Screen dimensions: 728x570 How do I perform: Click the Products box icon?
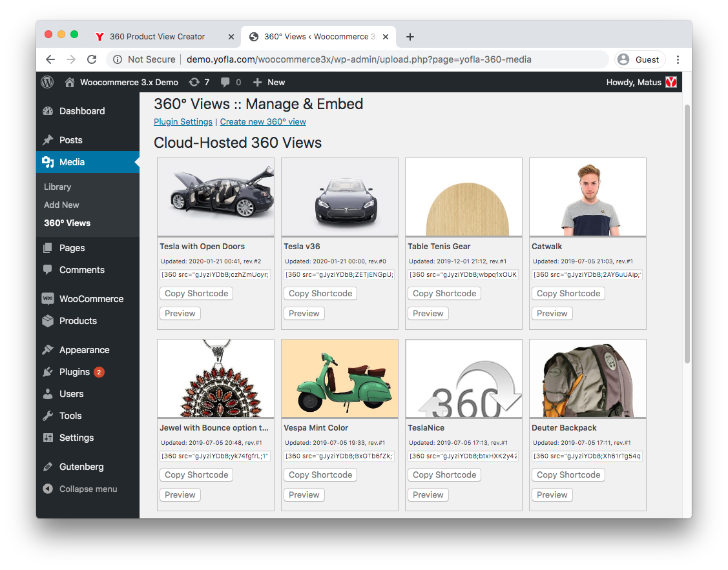tap(48, 320)
